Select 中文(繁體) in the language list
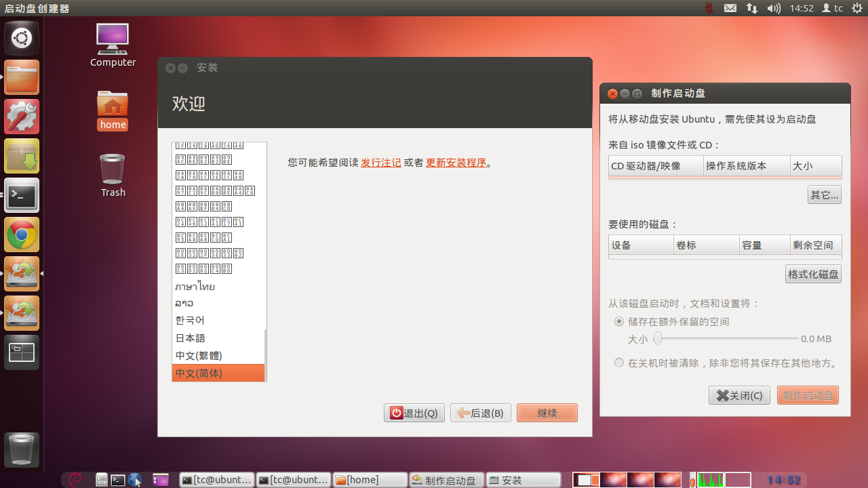The height and width of the screenshot is (488, 868). tap(218, 356)
